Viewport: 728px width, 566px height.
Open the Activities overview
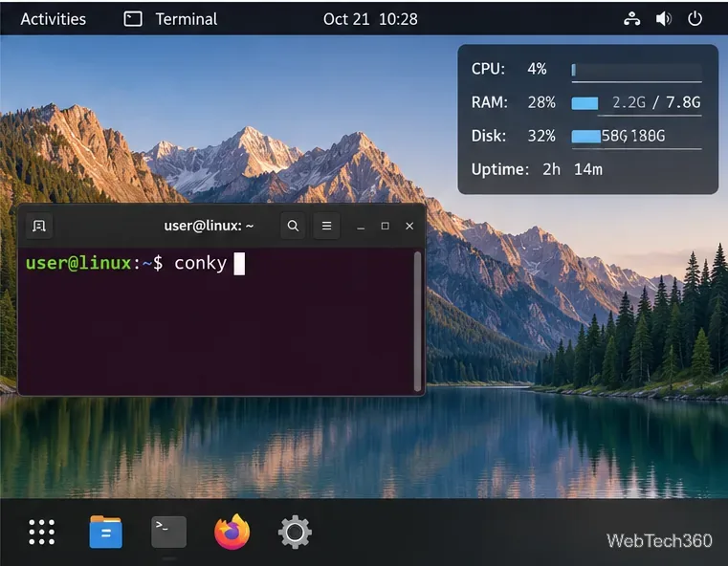pos(53,19)
